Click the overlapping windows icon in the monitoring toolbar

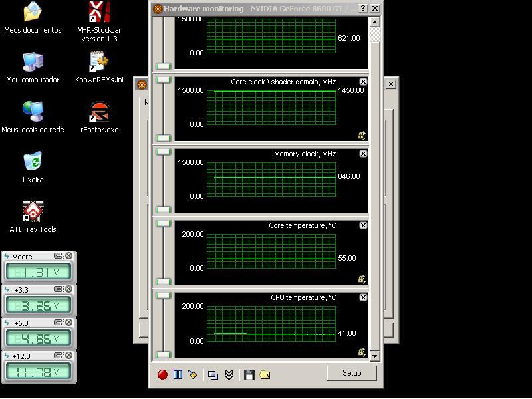[x=213, y=375]
